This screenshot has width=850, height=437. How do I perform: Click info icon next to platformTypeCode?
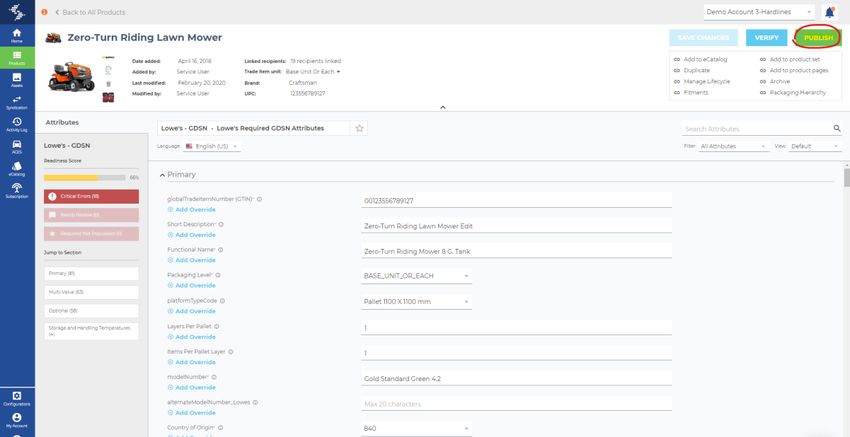coord(222,300)
